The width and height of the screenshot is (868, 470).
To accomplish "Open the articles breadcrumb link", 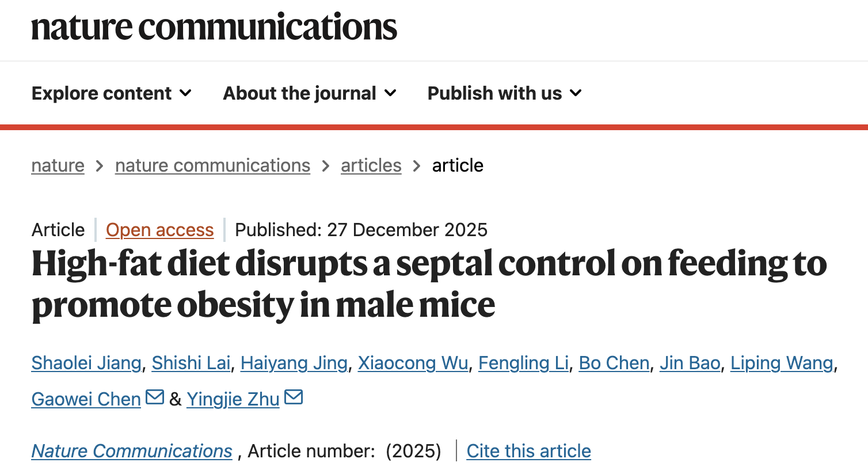I will [371, 165].
